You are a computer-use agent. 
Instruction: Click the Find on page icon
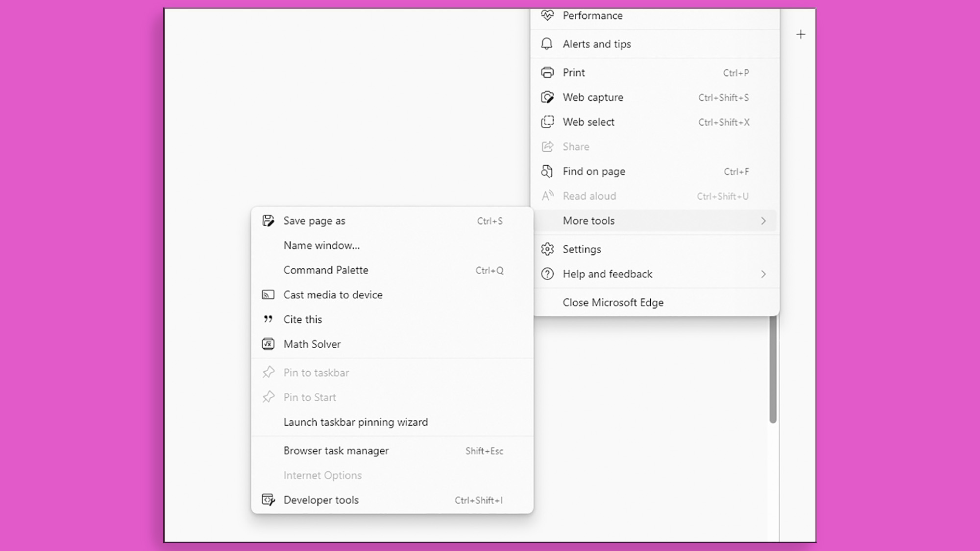(x=547, y=171)
